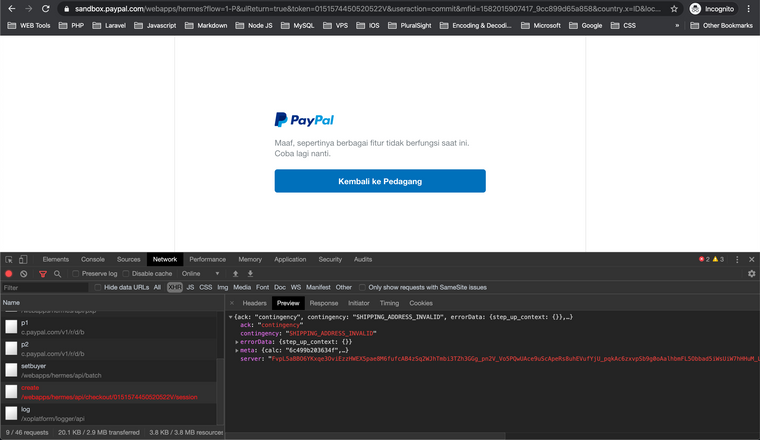Toggle the network filter funnel icon
This screenshot has width=760, height=440.
tap(43, 274)
